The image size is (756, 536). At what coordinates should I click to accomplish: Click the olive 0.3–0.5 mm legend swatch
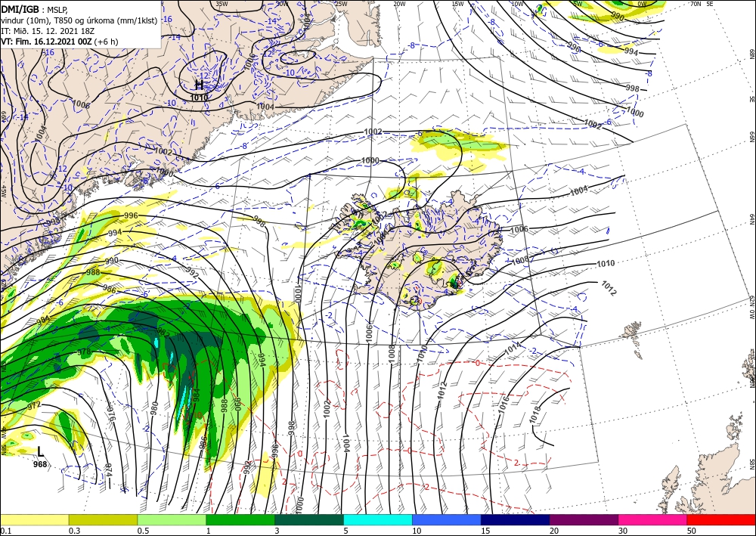[103, 519]
